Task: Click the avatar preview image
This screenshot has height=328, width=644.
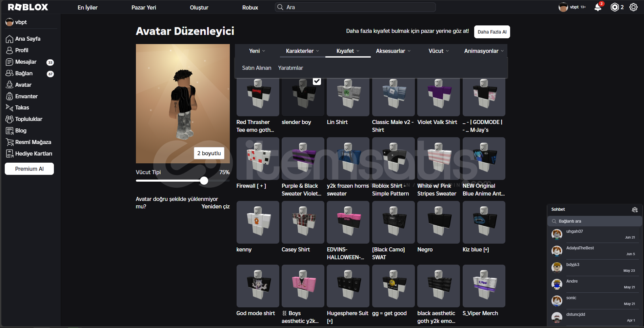Action: (183, 104)
